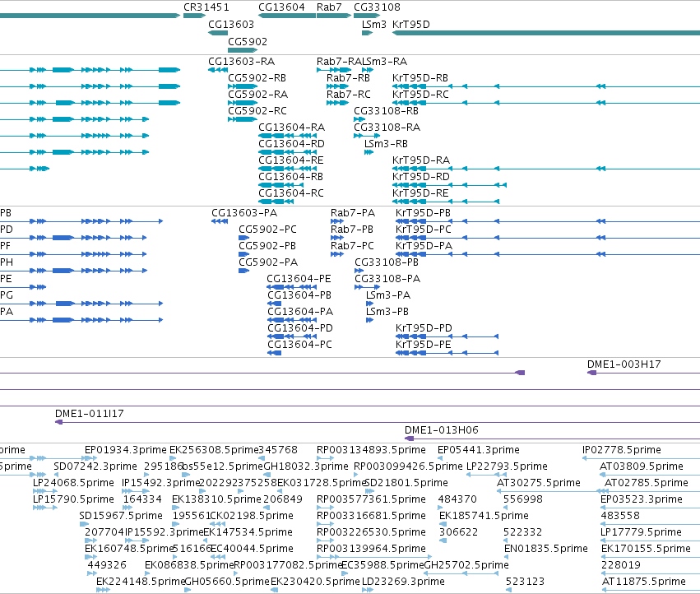Click the KrT95D-PC protein label
Viewport: 700px width, 594px height.
click(424, 229)
